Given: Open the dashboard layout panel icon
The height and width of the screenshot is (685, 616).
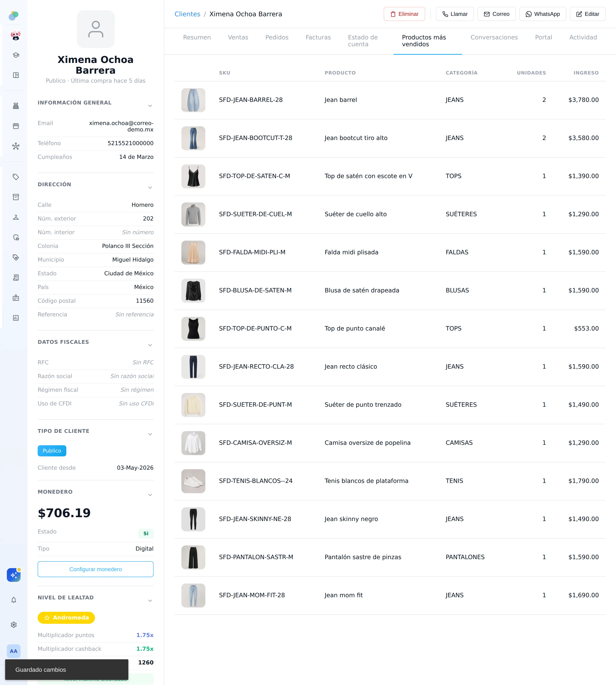Looking at the screenshot, I should coord(16,75).
